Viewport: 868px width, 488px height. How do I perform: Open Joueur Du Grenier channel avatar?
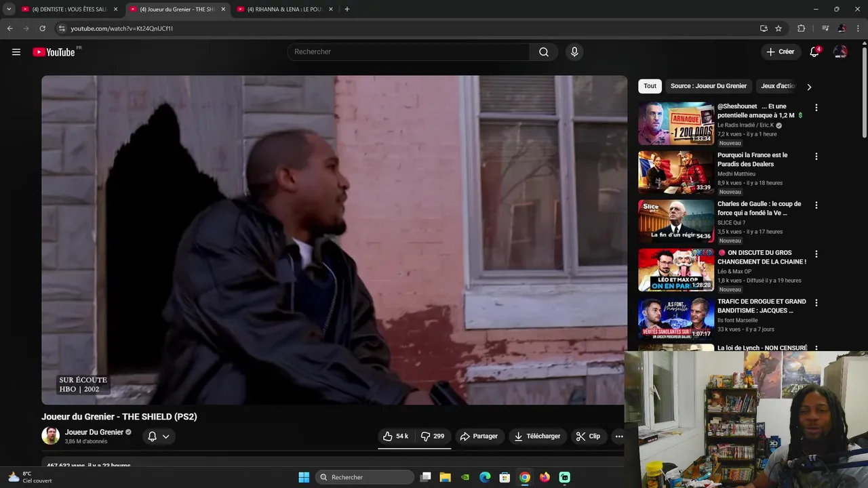(x=50, y=436)
